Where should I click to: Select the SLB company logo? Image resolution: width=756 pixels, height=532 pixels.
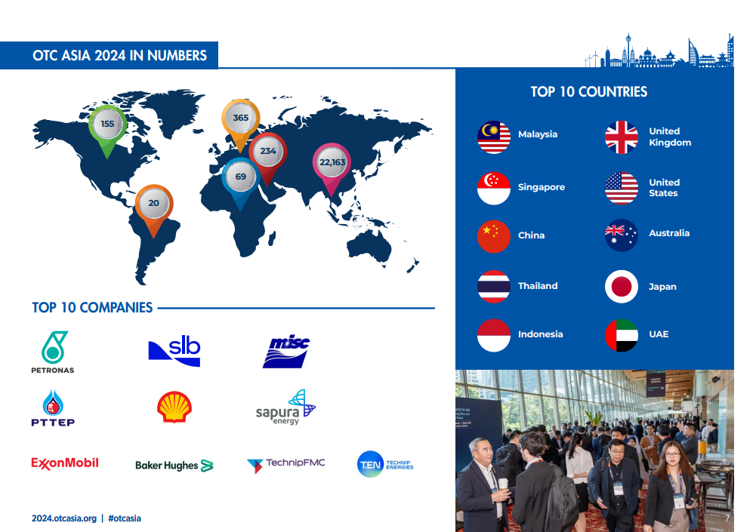[x=174, y=352]
